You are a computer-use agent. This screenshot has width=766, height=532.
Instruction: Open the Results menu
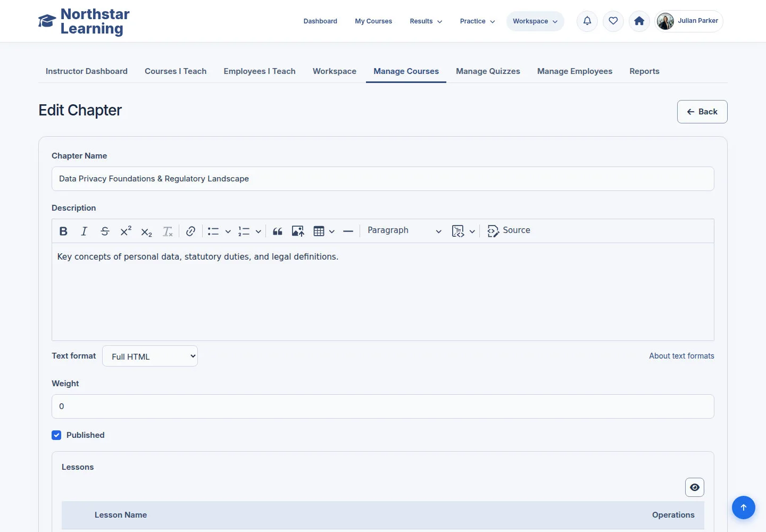click(426, 21)
